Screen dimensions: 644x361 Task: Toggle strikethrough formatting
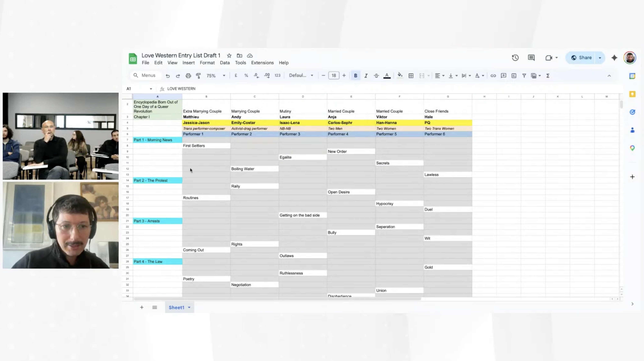tap(376, 76)
